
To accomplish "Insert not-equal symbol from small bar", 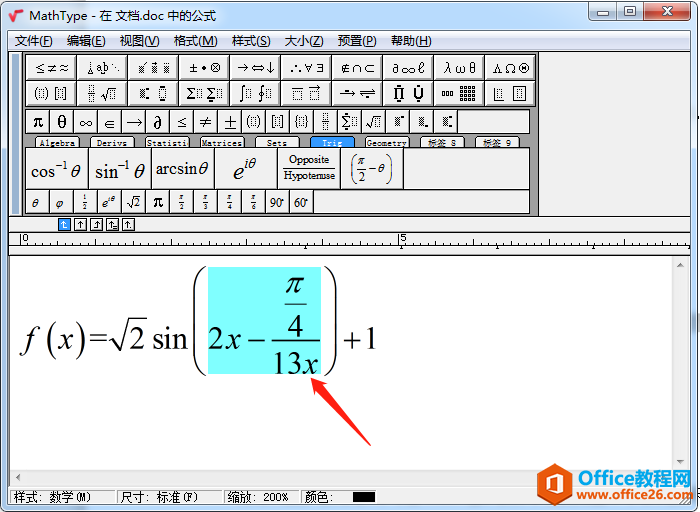I will point(206,121).
